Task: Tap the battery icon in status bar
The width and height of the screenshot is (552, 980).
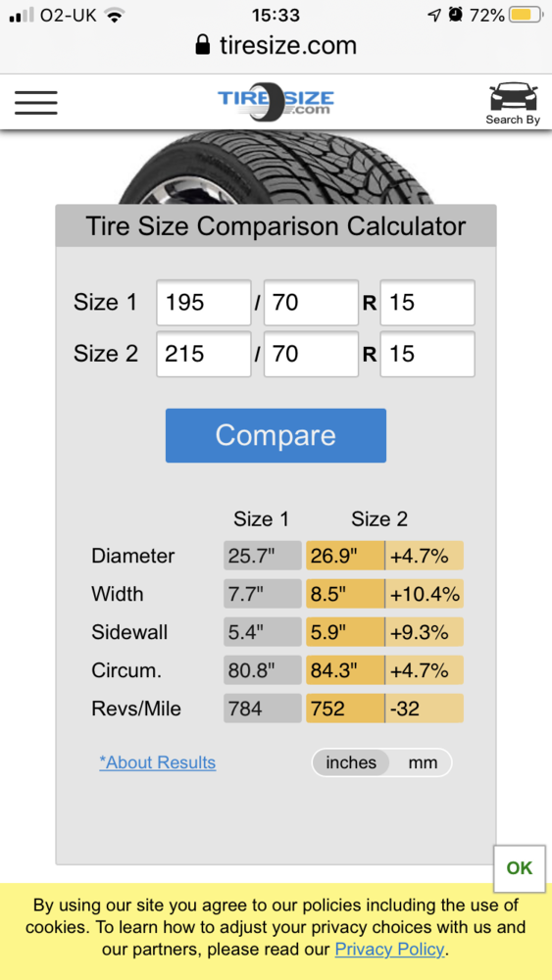Action: coord(527,15)
